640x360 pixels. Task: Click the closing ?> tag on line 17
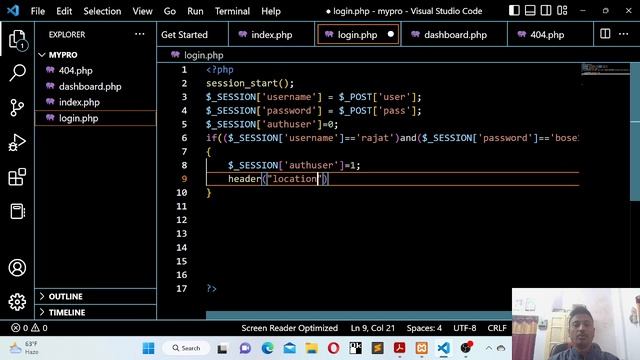coord(211,289)
